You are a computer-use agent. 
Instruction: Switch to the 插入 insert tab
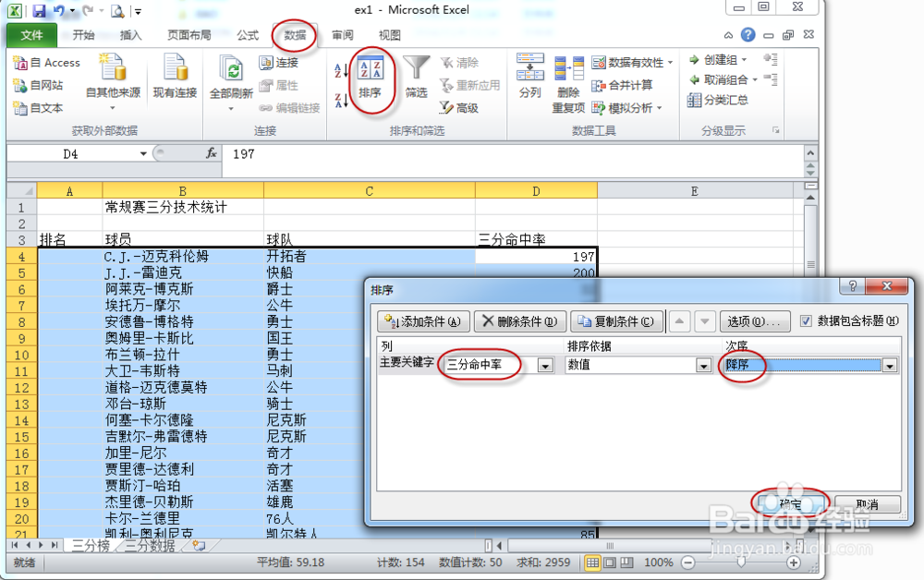[131, 35]
